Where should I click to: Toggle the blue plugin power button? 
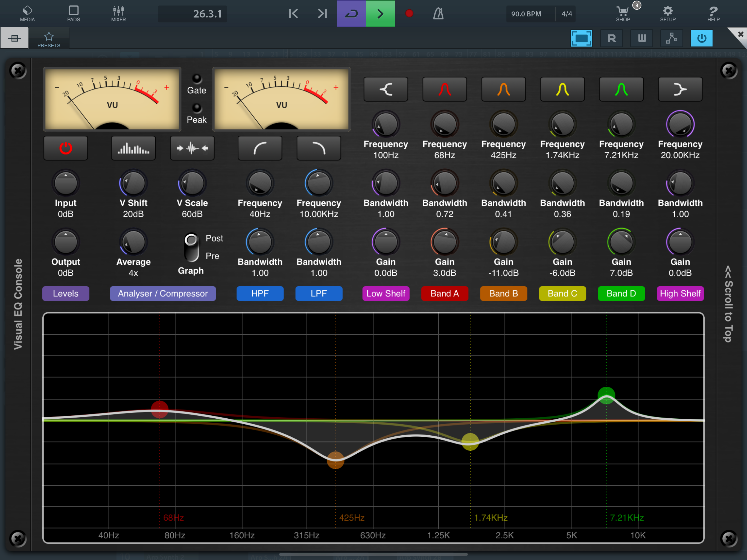coord(701,38)
